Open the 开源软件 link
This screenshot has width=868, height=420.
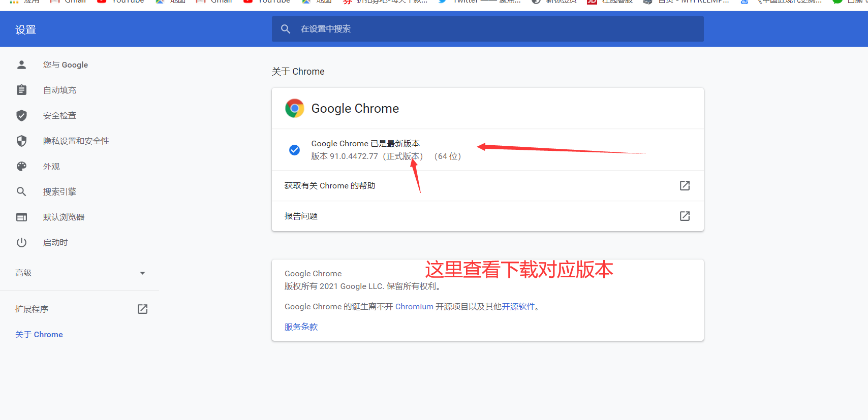point(518,306)
